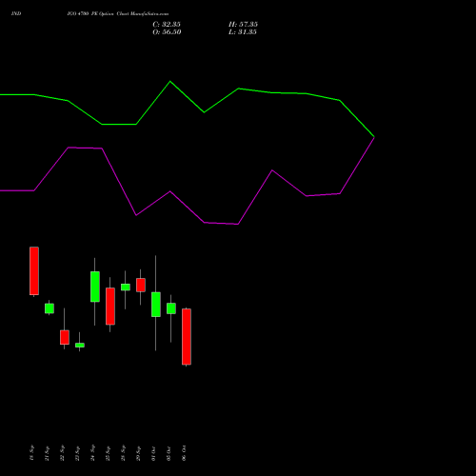Click the '25 Sep' date axis label
This screenshot has width=476, height=476.
108,453
